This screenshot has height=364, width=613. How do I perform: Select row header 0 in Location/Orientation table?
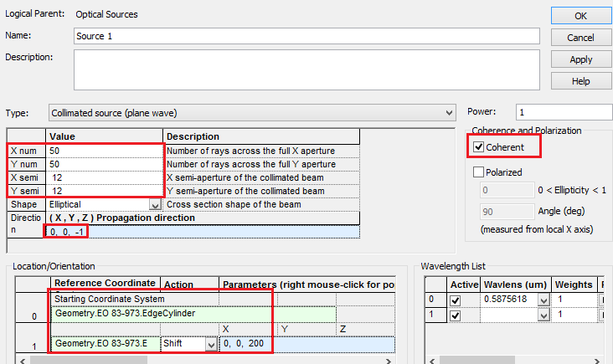click(33, 308)
